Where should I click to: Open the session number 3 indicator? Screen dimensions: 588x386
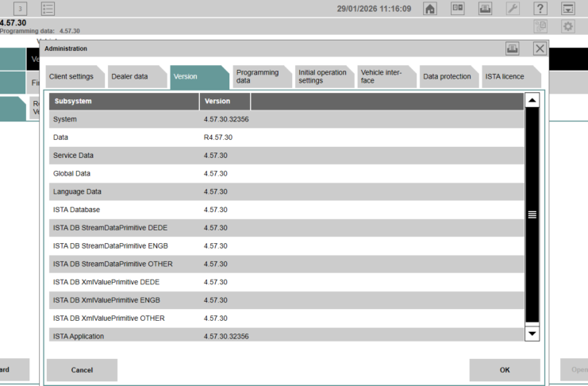tap(21, 9)
